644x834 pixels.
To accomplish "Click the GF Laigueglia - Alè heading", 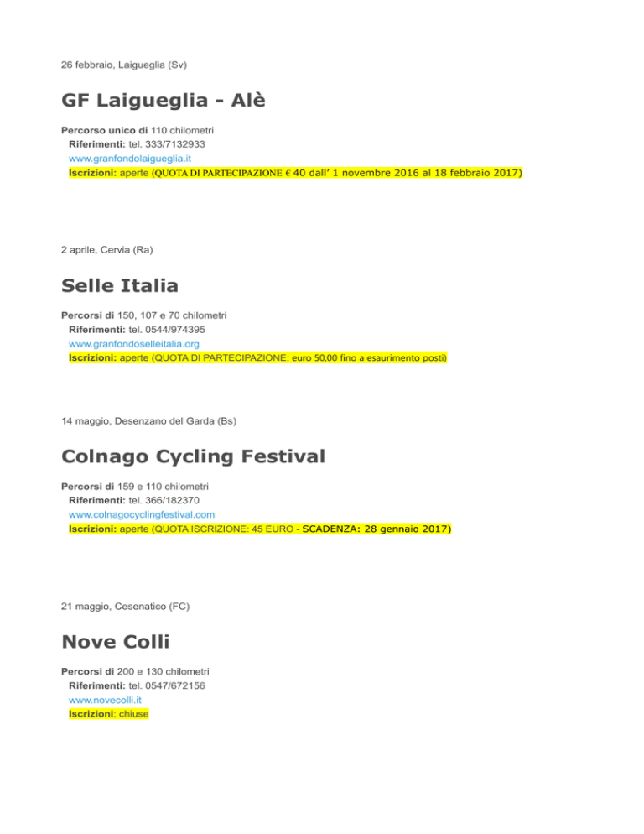I will click(x=164, y=100).
